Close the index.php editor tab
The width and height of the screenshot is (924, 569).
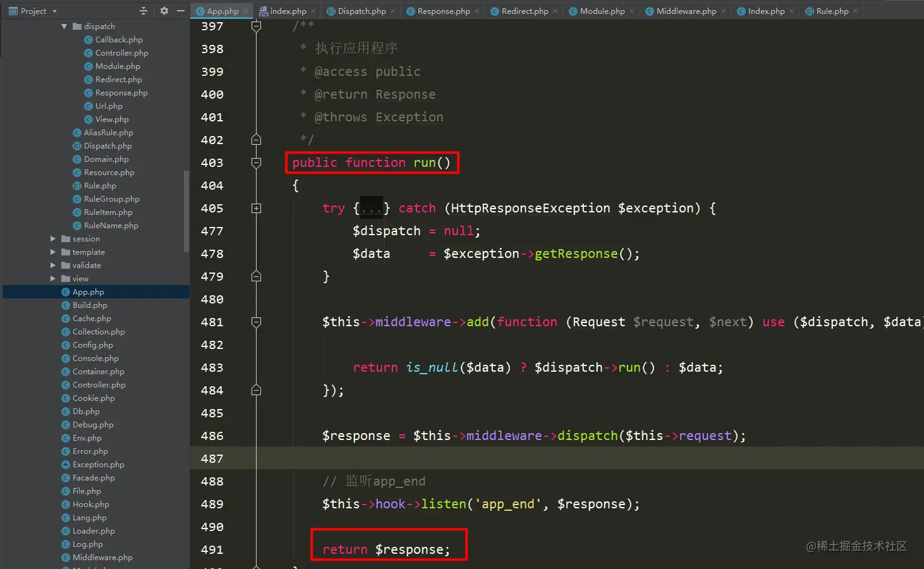pos(313,11)
